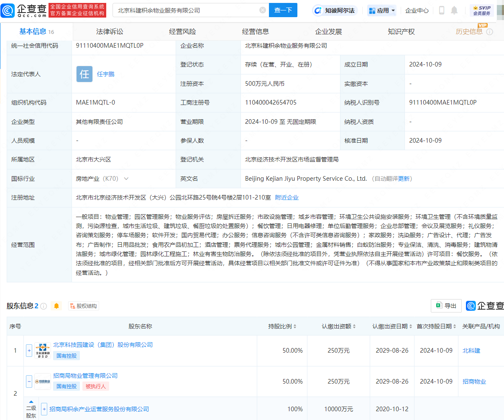Image resolution: width=504 pixels, height=420 pixels.
Task: Collapse the 招商局物业管理有限公司 row
Action: pyautogui.click(x=29, y=381)
